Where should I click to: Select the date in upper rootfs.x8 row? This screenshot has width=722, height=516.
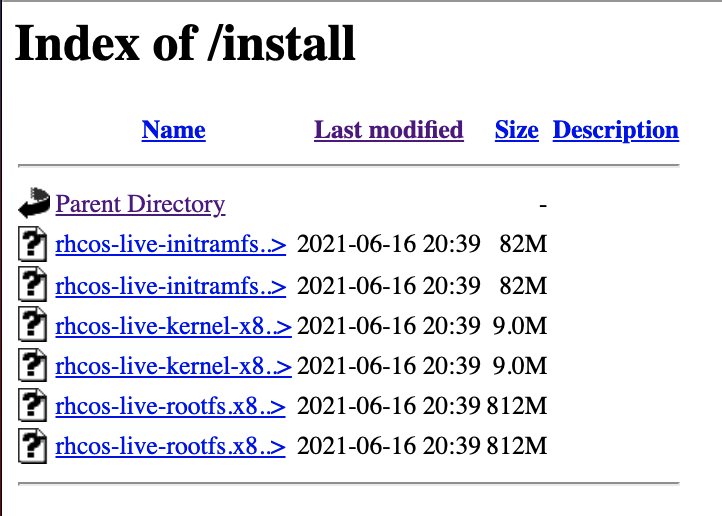pos(389,406)
